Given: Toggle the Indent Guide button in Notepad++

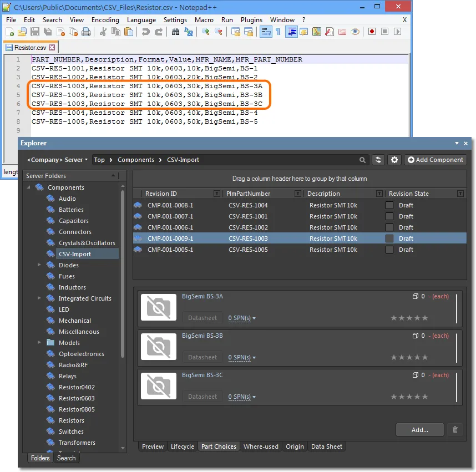Looking at the screenshot, I should [291, 32].
